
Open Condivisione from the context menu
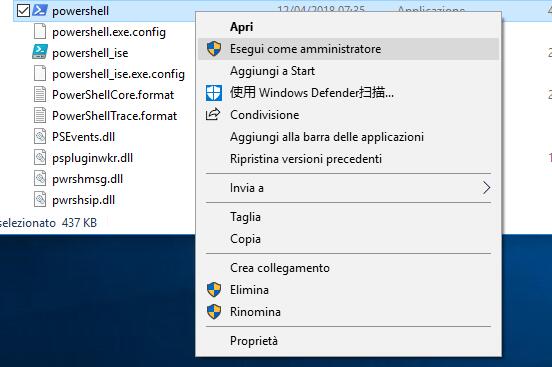pyautogui.click(x=349, y=115)
